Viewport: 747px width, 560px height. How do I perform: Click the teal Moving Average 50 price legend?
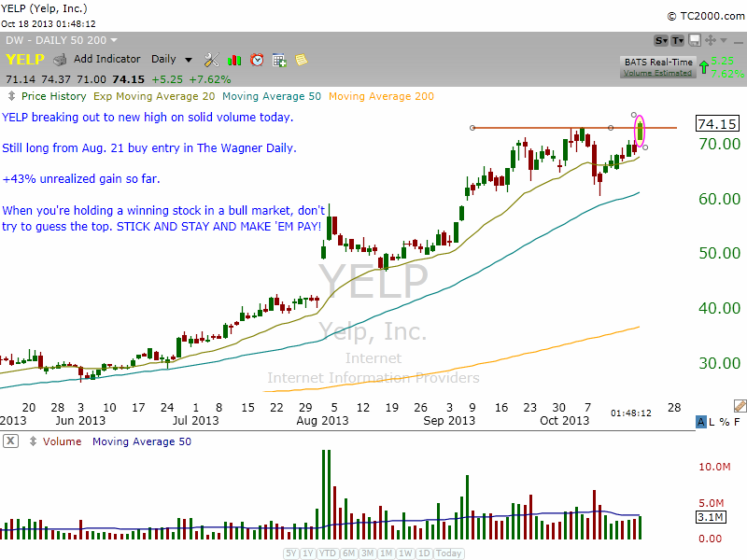[x=272, y=96]
